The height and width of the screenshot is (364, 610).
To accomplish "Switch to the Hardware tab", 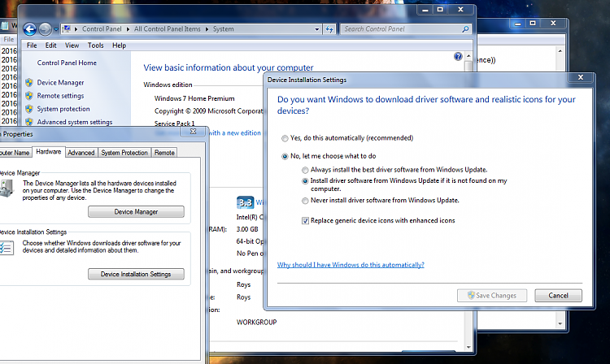I will coord(49,151).
